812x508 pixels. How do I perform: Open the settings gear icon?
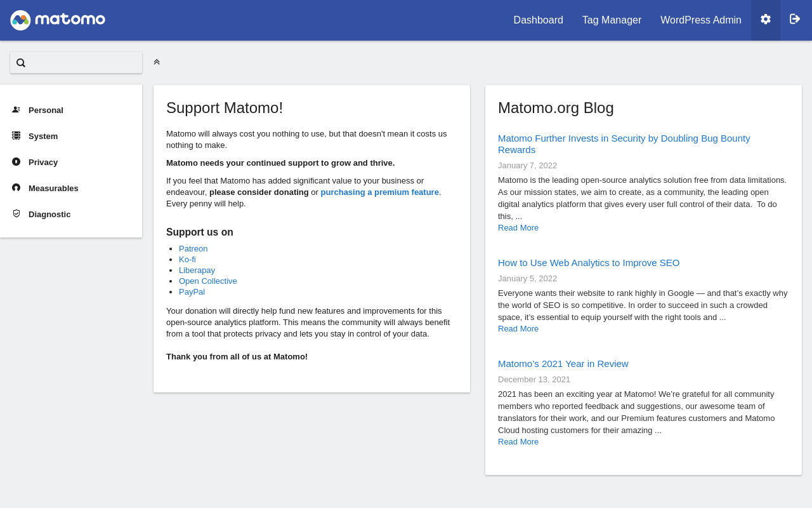(x=766, y=20)
